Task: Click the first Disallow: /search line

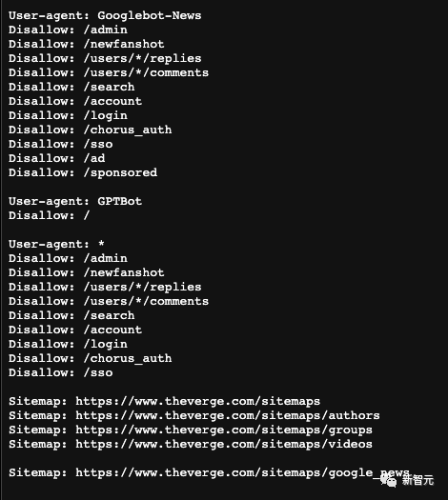Action: coord(71,87)
